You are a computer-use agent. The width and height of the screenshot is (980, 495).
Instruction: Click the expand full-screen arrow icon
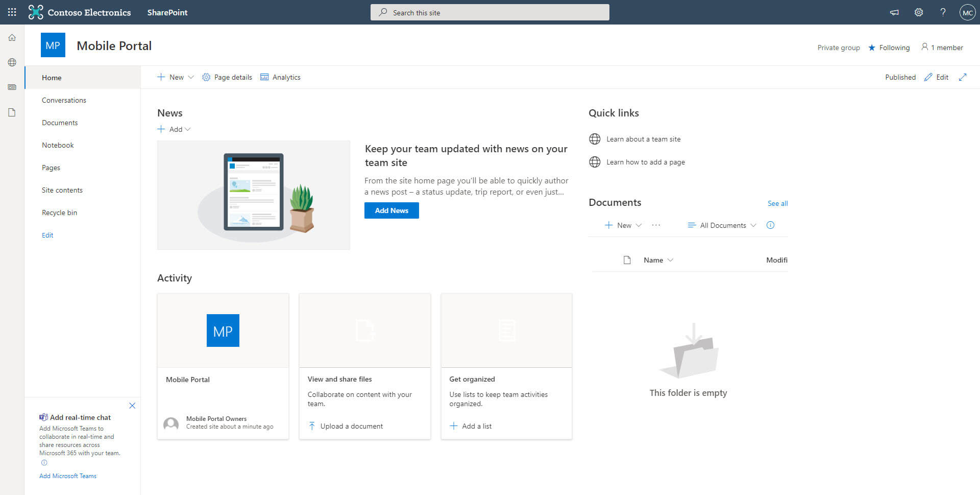click(x=963, y=77)
